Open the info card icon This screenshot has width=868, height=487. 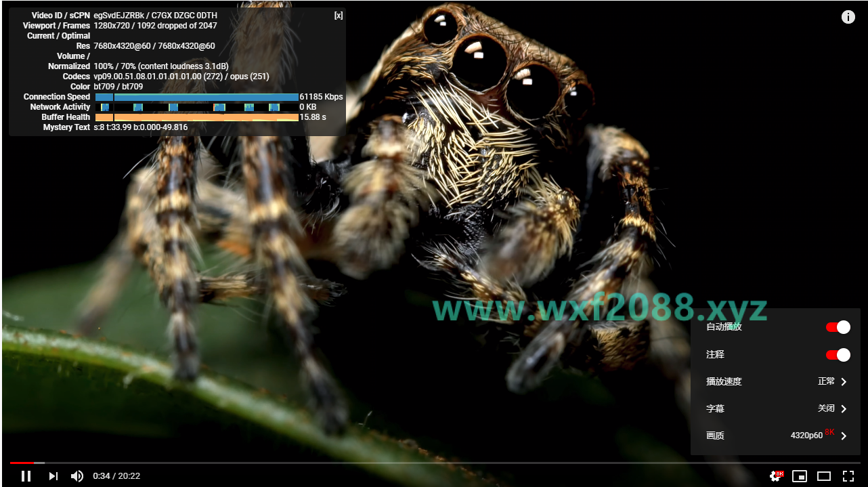(848, 18)
